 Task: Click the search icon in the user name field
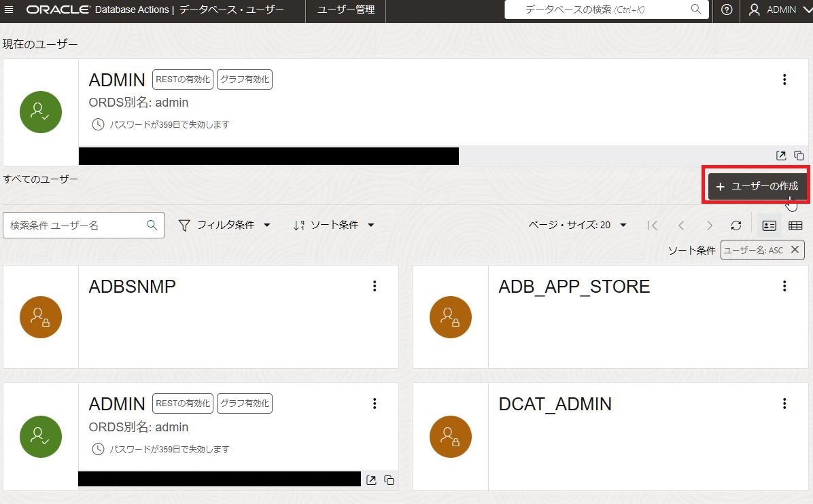pyautogui.click(x=152, y=225)
